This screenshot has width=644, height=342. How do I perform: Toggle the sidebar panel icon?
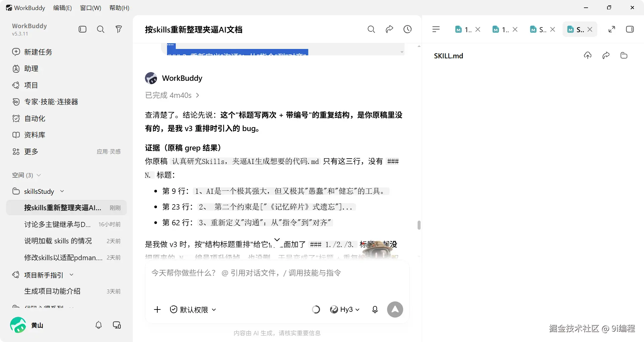[x=83, y=29]
